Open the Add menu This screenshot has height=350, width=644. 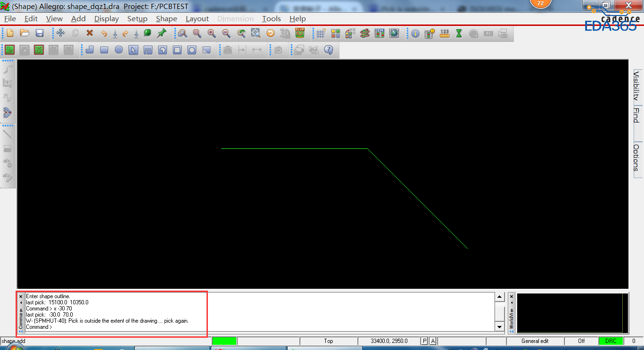tap(78, 19)
